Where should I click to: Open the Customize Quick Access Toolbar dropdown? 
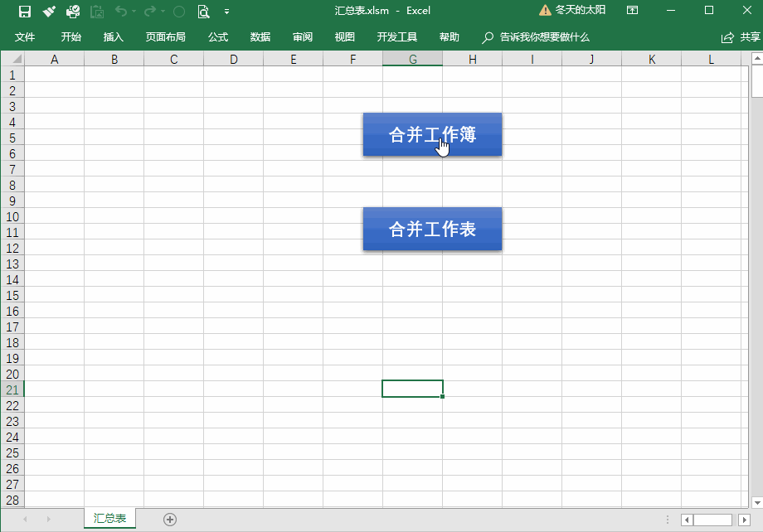(226, 12)
